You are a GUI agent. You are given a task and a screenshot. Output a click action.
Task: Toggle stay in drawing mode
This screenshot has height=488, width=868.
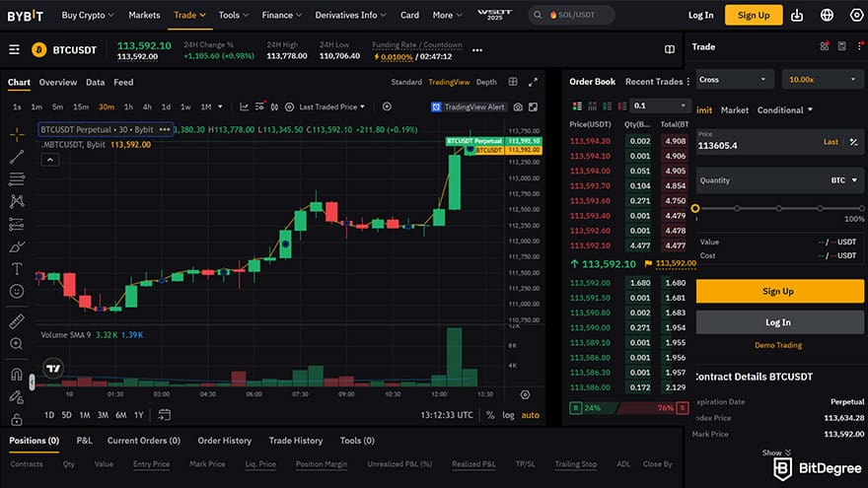[17, 396]
